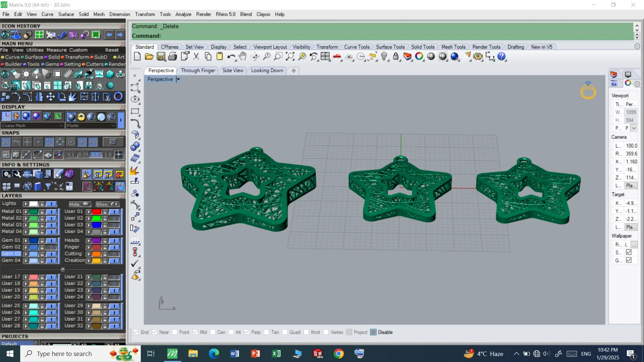Toggle the Mid osnap checkbox
Screen dimensions: 644x362
click(195, 332)
